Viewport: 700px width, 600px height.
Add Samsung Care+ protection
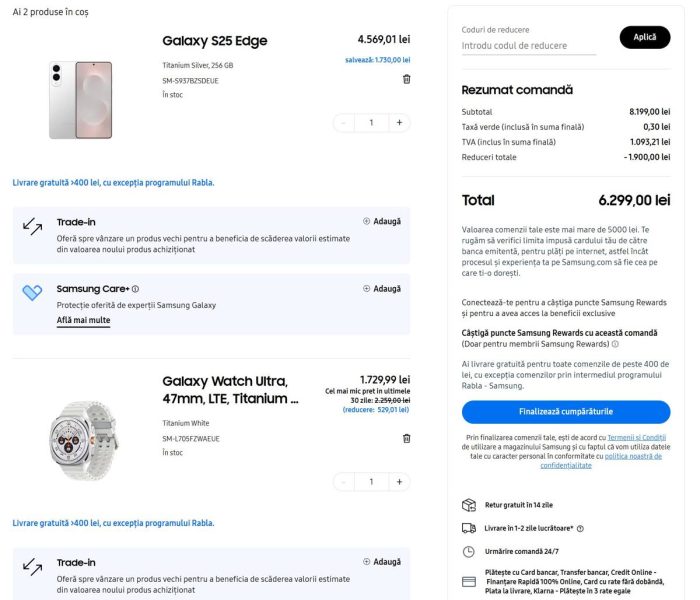(382, 288)
